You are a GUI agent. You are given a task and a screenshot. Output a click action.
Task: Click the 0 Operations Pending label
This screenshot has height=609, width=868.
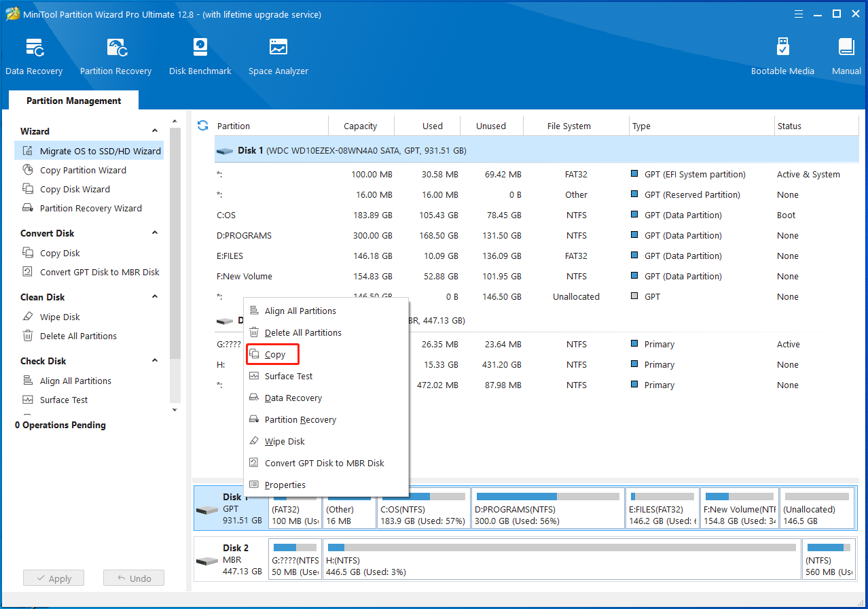tap(60, 425)
